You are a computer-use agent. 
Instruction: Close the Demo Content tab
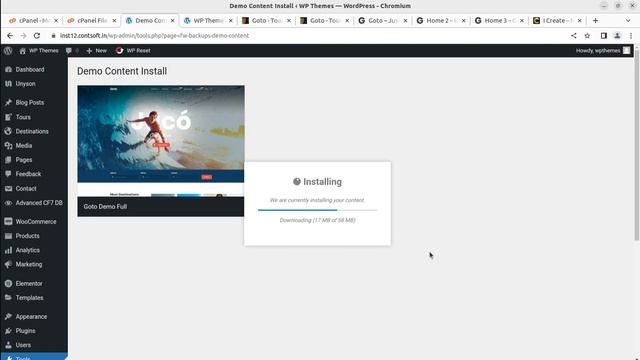point(173,20)
